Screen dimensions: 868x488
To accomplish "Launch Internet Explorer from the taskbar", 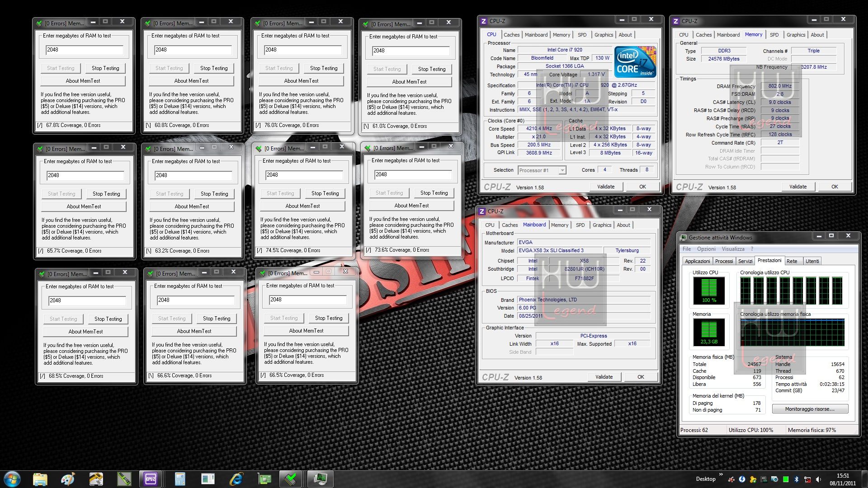I will pos(236,479).
